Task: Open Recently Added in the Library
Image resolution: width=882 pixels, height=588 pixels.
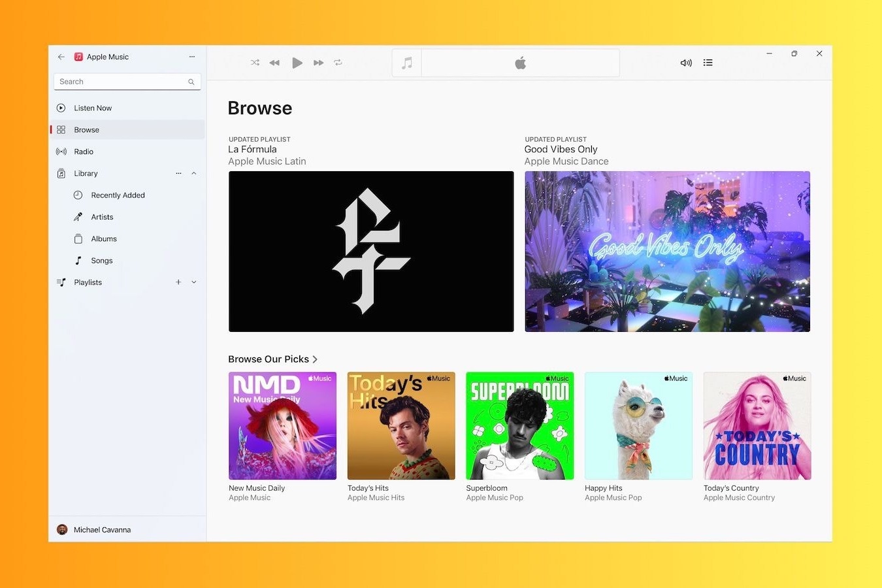Action: [118, 195]
